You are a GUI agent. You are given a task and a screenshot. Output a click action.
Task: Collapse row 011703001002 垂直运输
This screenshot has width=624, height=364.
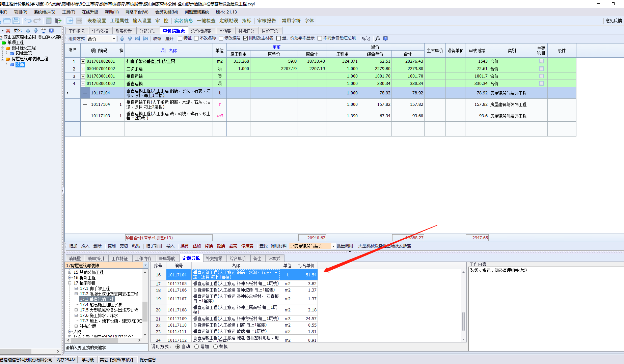coord(83,84)
